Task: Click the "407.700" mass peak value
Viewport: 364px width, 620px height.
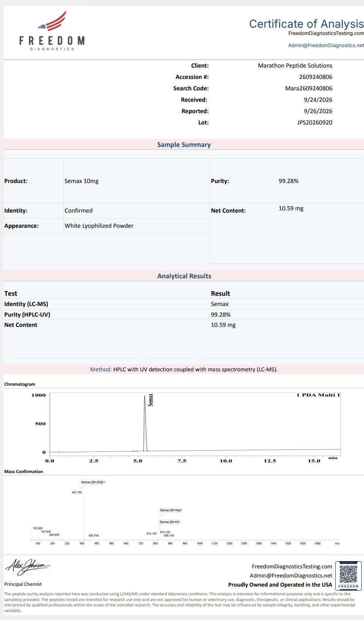Action: click(x=77, y=492)
